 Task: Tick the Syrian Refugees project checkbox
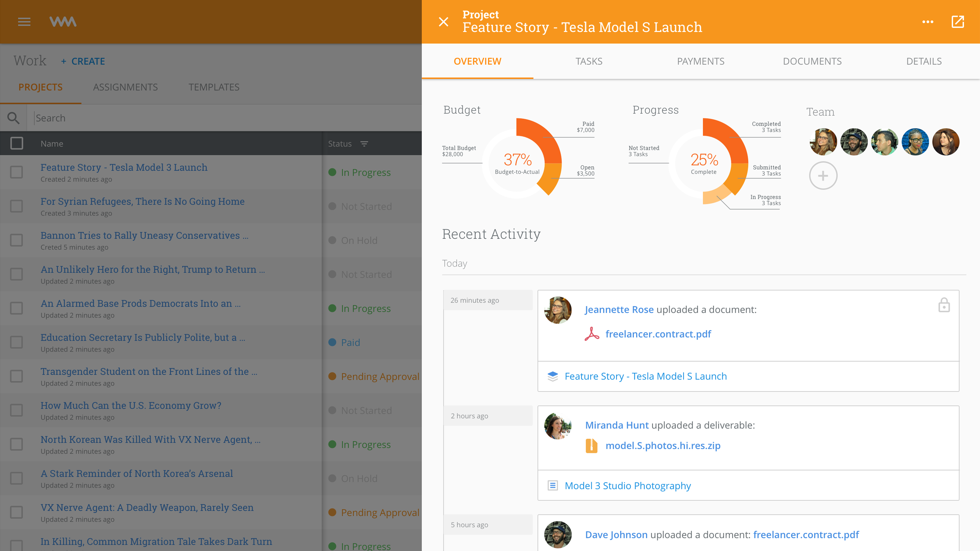tap(16, 206)
